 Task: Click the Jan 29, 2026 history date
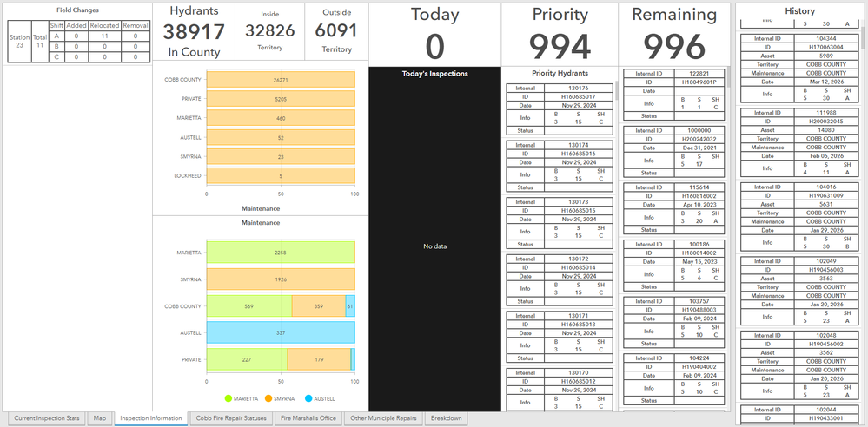pyautogui.click(x=825, y=230)
